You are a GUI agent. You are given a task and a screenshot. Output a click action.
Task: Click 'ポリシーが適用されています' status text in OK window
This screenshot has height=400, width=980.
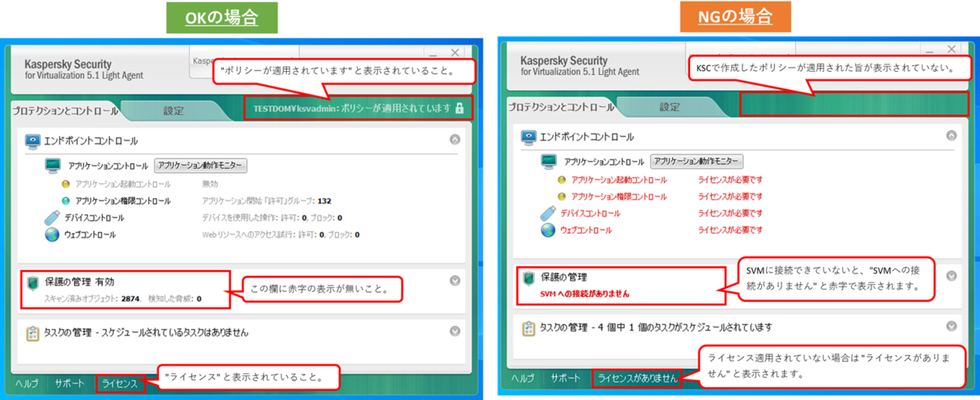(396, 109)
